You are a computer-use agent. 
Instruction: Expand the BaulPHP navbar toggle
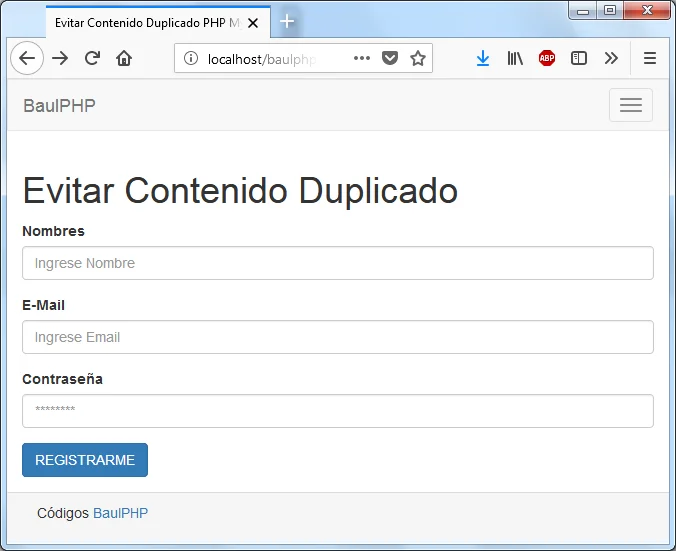click(631, 105)
